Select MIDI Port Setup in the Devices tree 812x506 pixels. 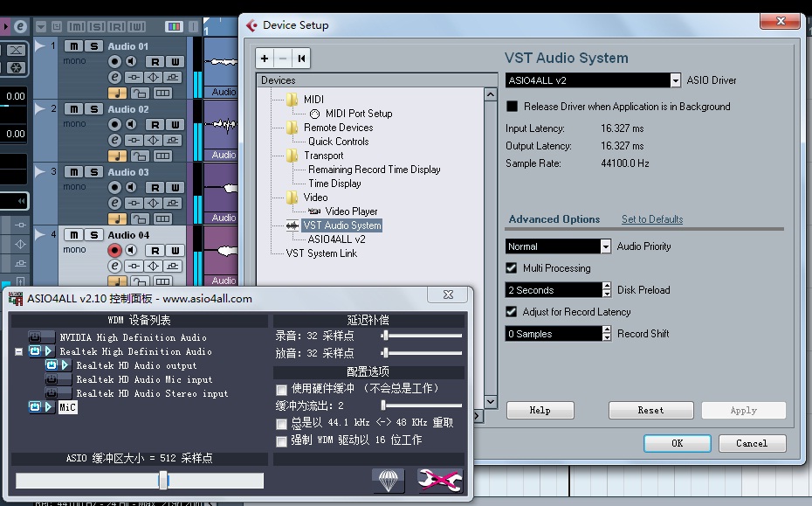tap(359, 114)
